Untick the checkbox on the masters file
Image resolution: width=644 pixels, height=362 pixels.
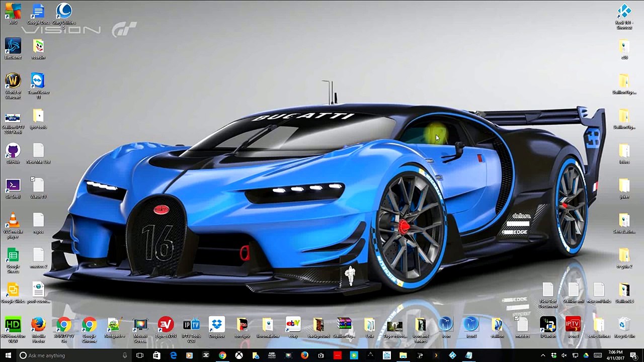point(517,319)
